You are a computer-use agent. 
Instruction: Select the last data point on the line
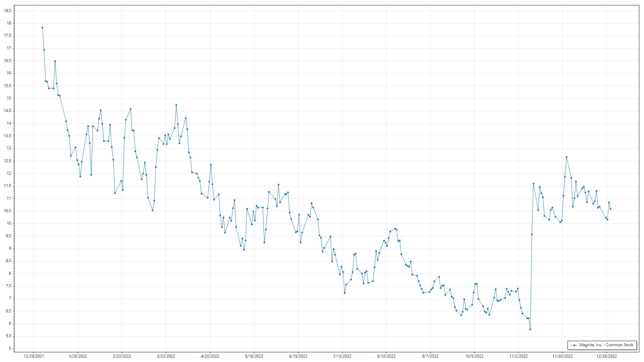coord(610,209)
